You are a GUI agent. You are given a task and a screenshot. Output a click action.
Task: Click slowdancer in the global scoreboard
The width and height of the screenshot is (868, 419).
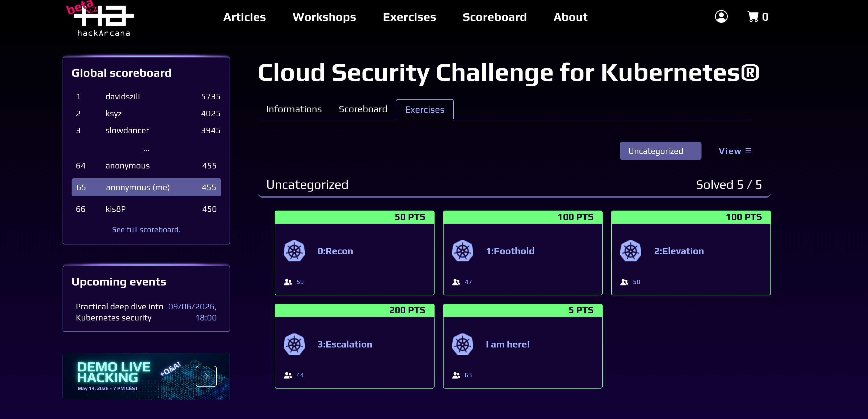(x=127, y=131)
